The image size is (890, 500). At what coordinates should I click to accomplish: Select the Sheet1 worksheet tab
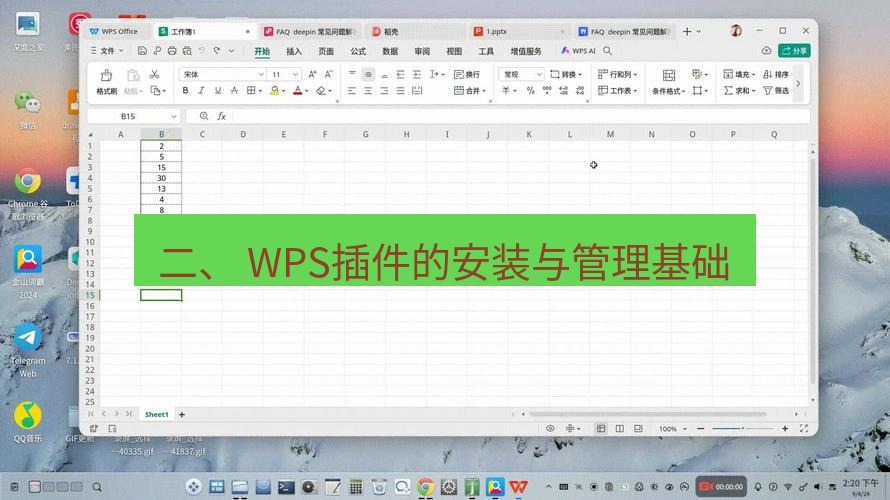click(x=157, y=414)
